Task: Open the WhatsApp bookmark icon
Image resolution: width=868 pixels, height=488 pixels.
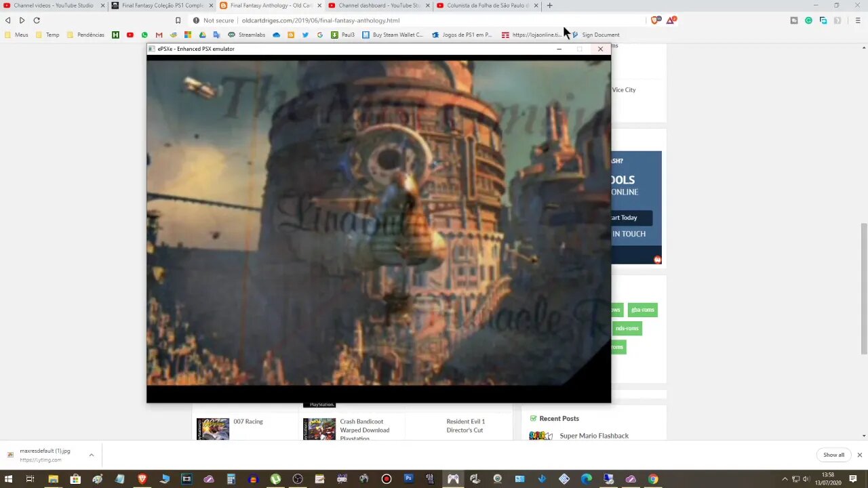Action: point(144,35)
